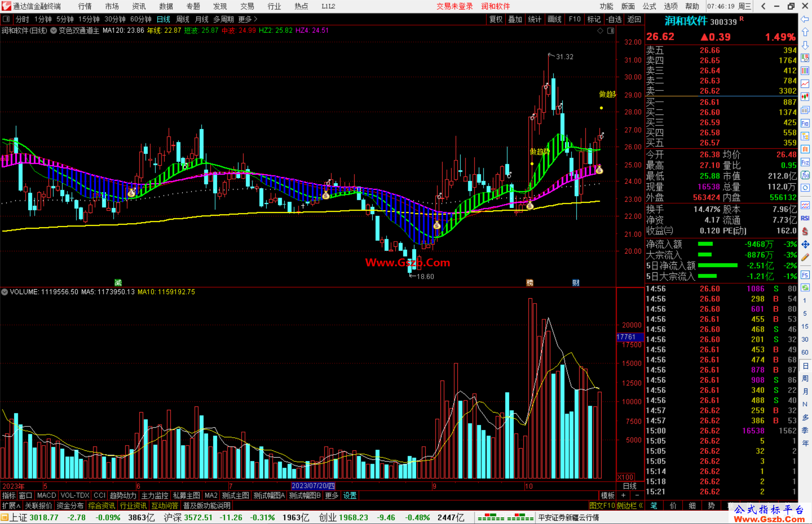Click the 统计 statistics button
This screenshot has height=524, width=812.
point(535,19)
